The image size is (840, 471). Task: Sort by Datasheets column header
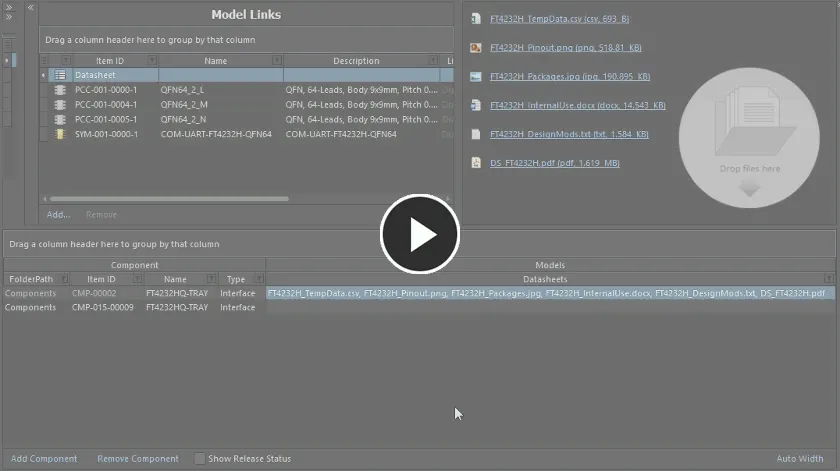point(545,279)
